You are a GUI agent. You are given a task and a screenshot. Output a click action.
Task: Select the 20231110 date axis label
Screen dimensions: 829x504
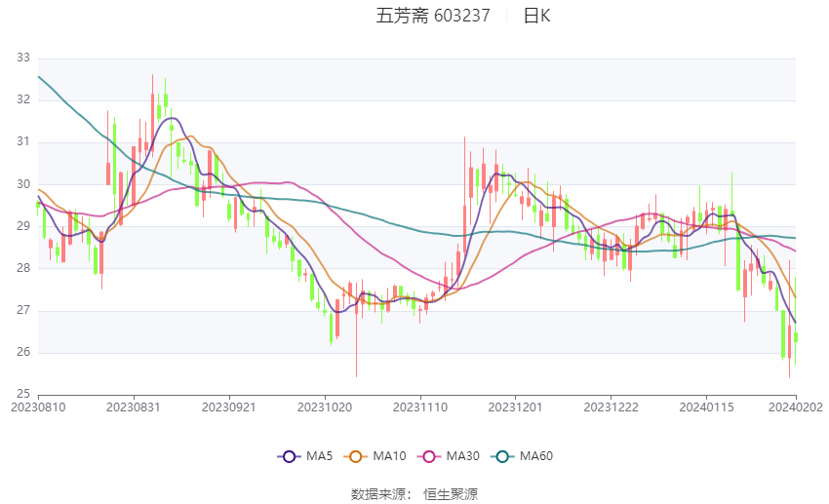pyautogui.click(x=420, y=407)
